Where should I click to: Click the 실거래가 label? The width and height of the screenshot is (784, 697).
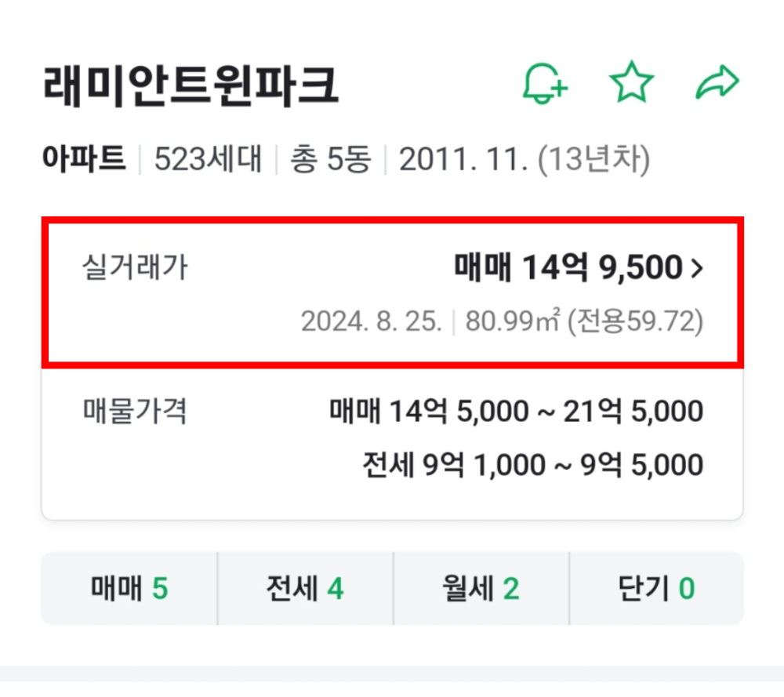135,268
